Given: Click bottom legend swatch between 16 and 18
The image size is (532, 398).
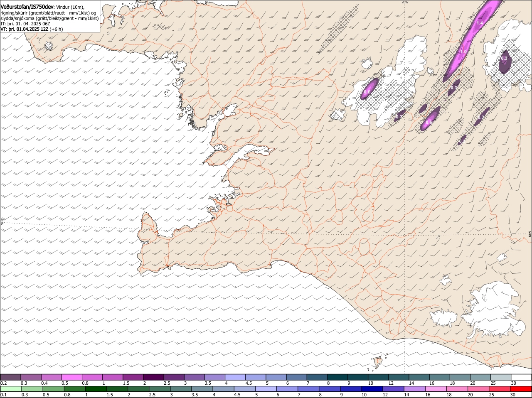Looking at the screenshot, I should pos(437,389).
